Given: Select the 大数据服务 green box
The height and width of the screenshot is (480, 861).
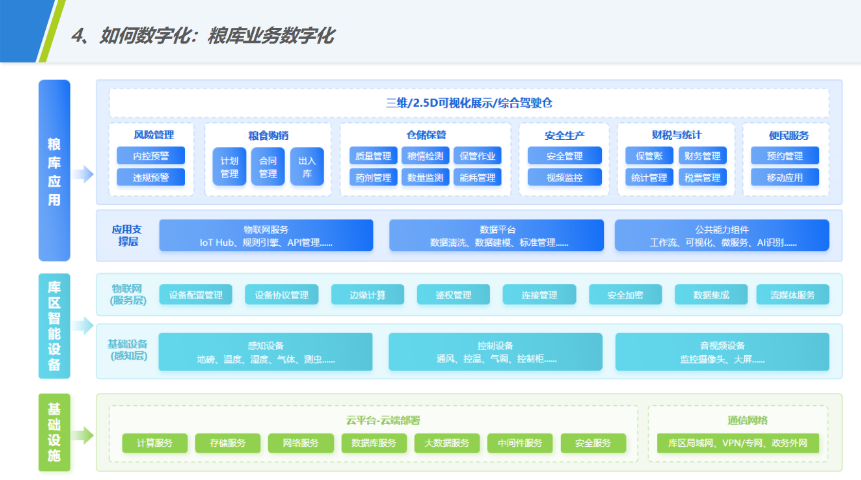Looking at the screenshot, I should [x=447, y=443].
